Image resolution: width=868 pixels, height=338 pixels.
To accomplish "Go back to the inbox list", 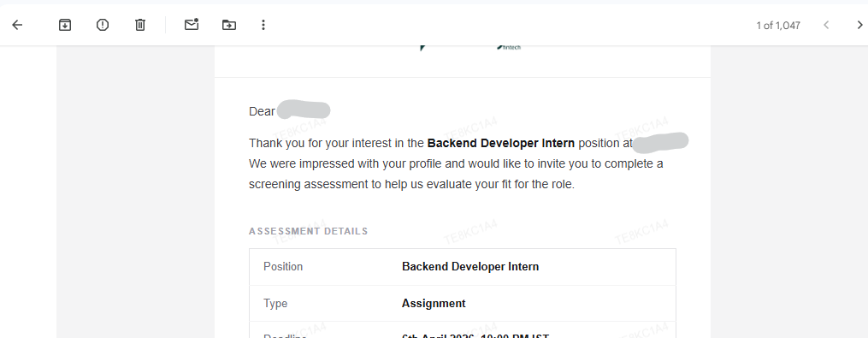I will coord(17,25).
